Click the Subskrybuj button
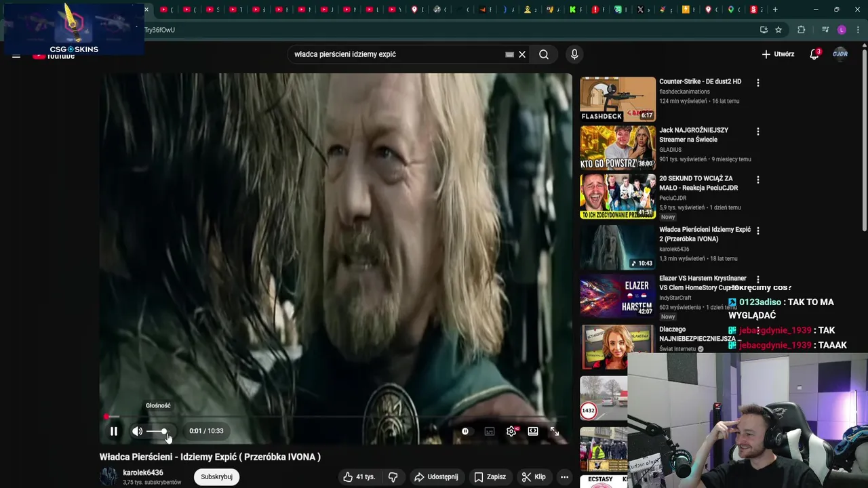868x488 pixels. click(216, 476)
